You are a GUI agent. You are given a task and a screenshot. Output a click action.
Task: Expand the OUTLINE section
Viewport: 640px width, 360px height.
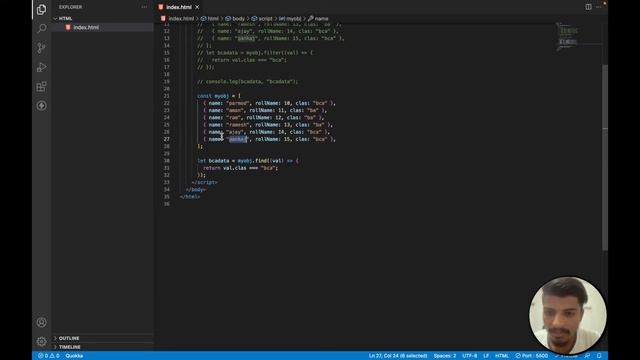pos(69,338)
